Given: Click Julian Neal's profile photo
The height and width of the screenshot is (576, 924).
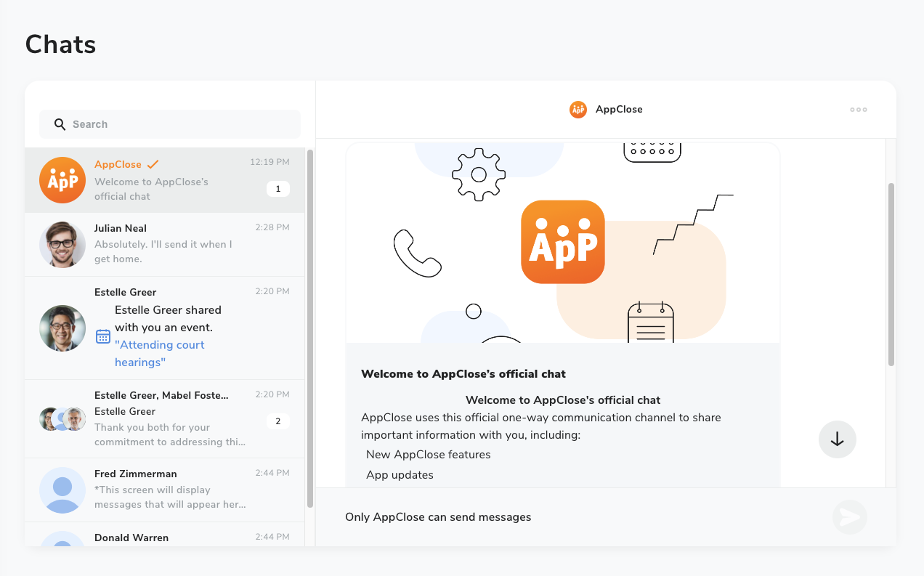Looking at the screenshot, I should [62, 245].
